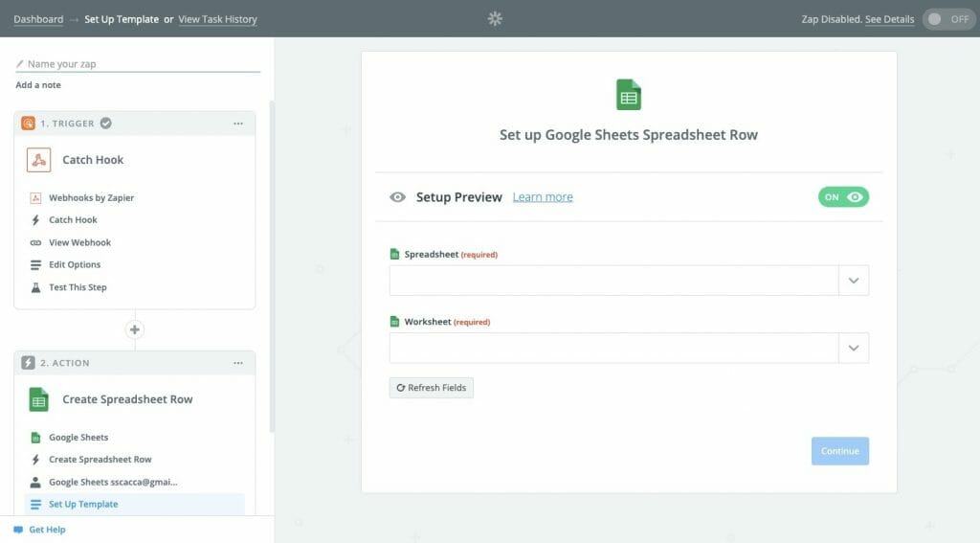Image resolution: width=980 pixels, height=543 pixels.
Task: Add a step with the plus icon
Action: point(134,329)
